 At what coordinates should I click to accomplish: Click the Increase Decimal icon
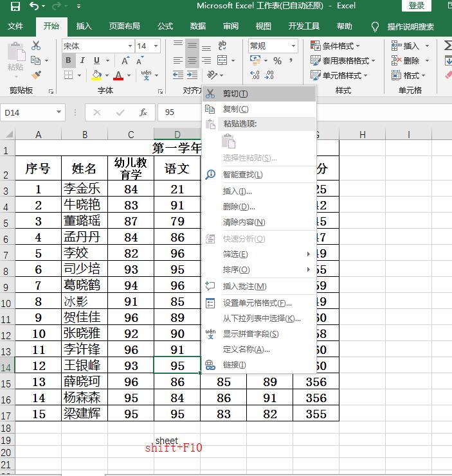255,75
